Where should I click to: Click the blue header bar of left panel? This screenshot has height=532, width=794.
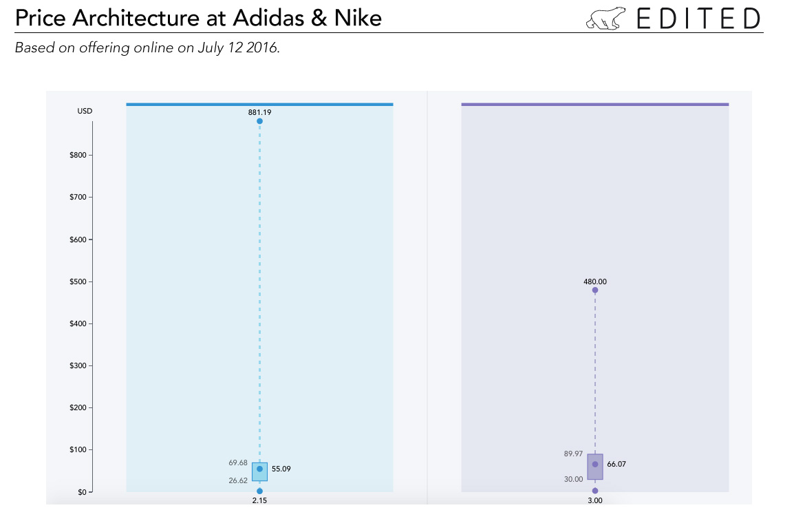click(260, 105)
